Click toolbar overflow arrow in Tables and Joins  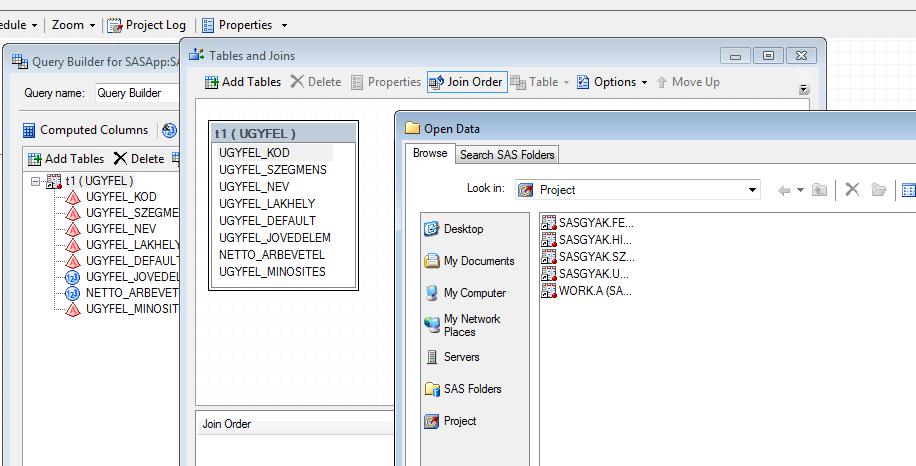(804, 89)
